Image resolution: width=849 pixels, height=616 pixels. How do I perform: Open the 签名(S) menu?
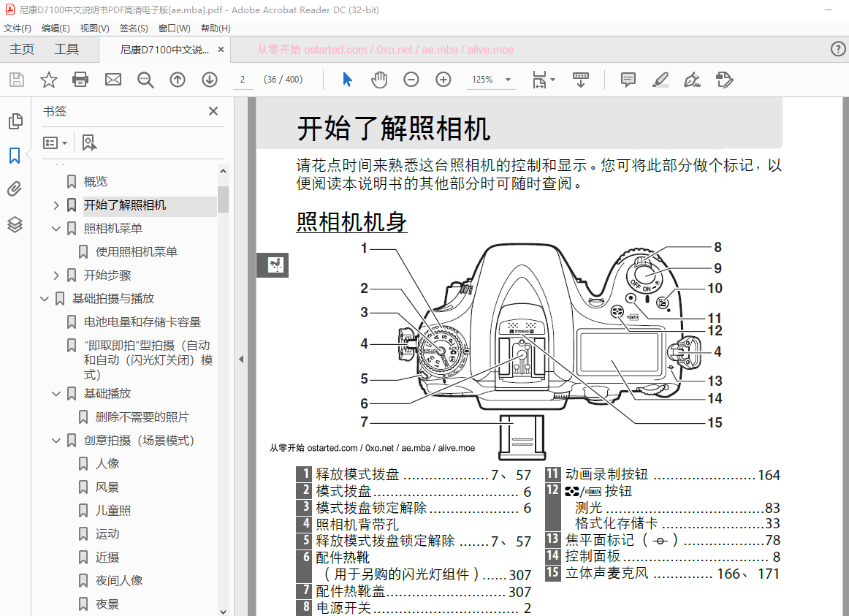[134, 28]
